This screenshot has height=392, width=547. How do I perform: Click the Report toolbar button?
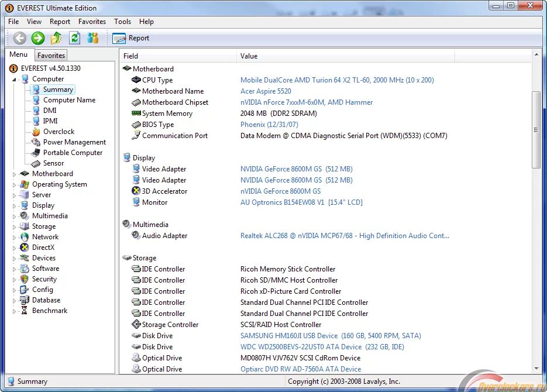point(131,38)
